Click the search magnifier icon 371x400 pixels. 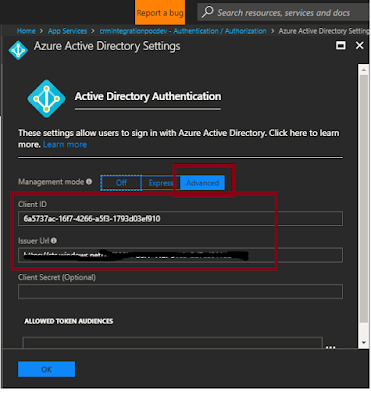click(207, 12)
